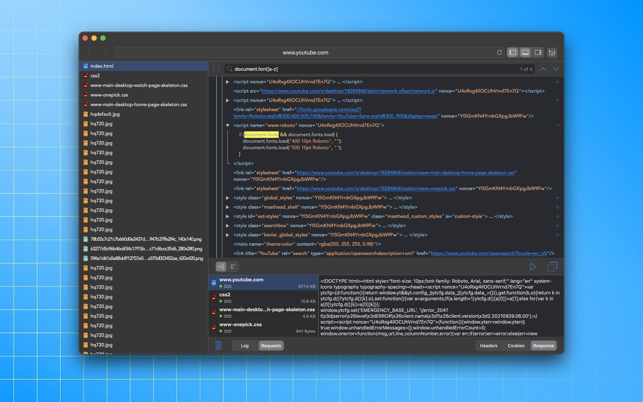The width and height of the screenshot is (643, 402).
Task: Select the 140x140.png file in the sidebar
Action: tap(144, 239)
